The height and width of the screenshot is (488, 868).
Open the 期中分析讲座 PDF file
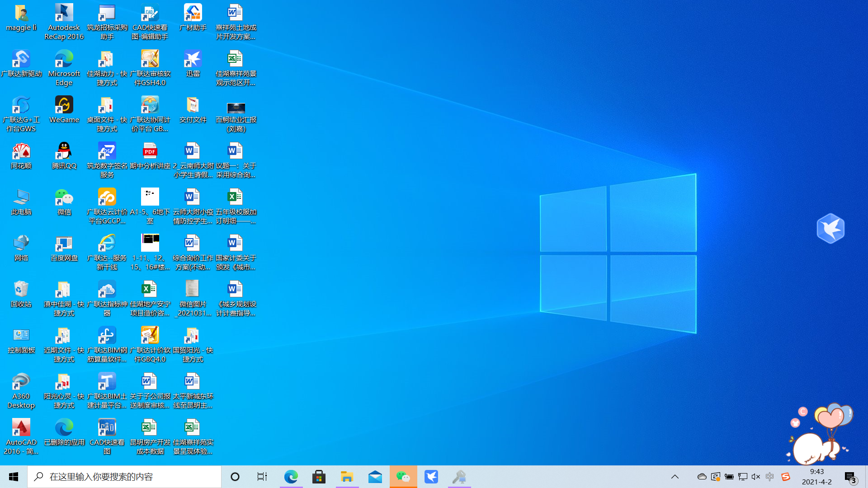tap(150, 156)
